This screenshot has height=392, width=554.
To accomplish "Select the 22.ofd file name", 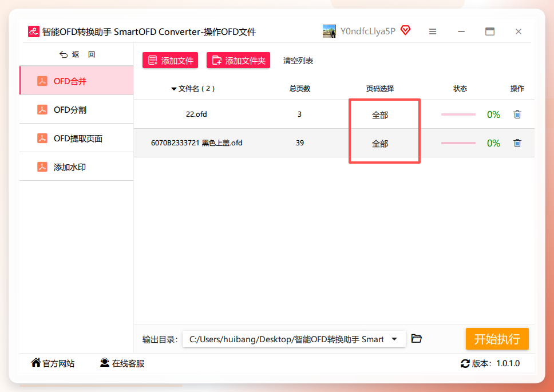I will click(196, 114).
